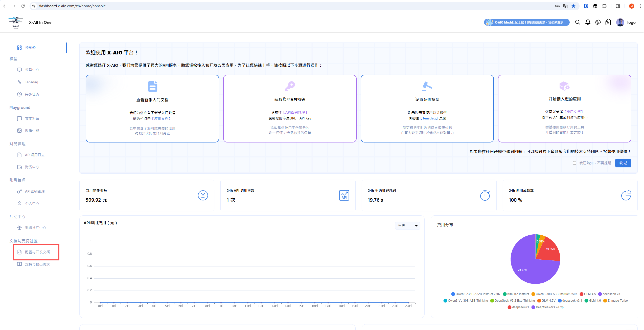Click the user avatar picture
644x330 pixels.
(x=620, y=22)
